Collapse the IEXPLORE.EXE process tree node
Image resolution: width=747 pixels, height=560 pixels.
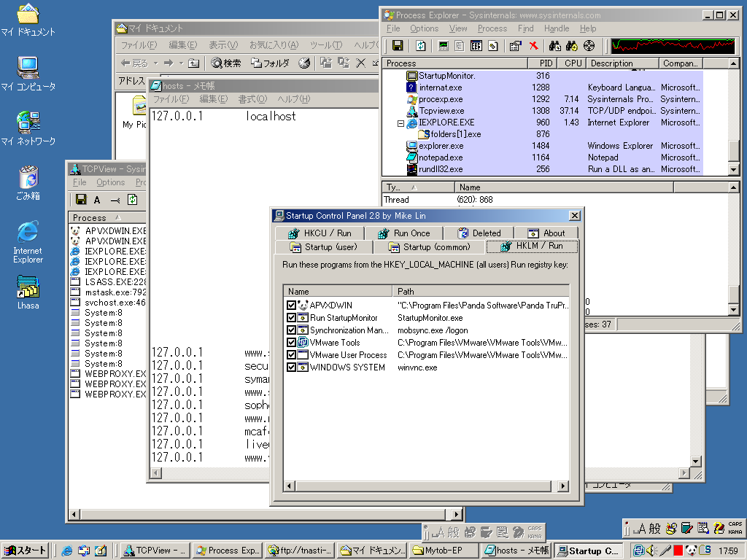tap(400, 123)
